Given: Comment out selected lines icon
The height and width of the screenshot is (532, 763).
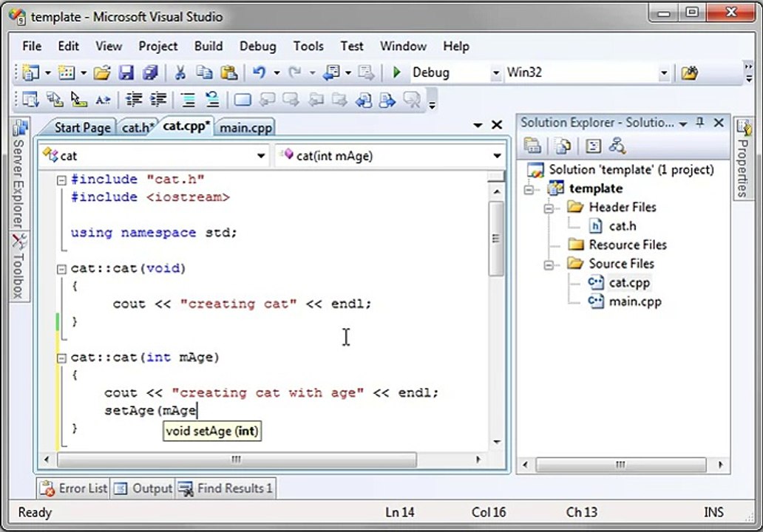Looking at the screenshot, I should coord(188,100).
